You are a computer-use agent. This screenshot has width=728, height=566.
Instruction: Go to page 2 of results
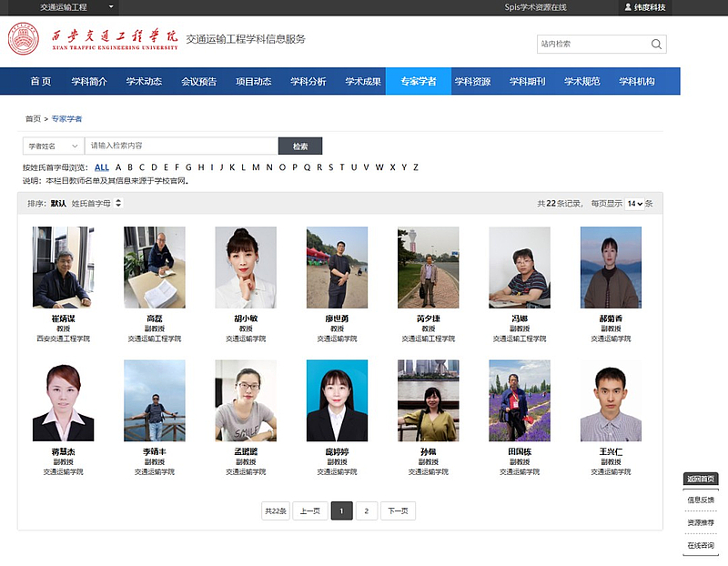click(366, 510)
